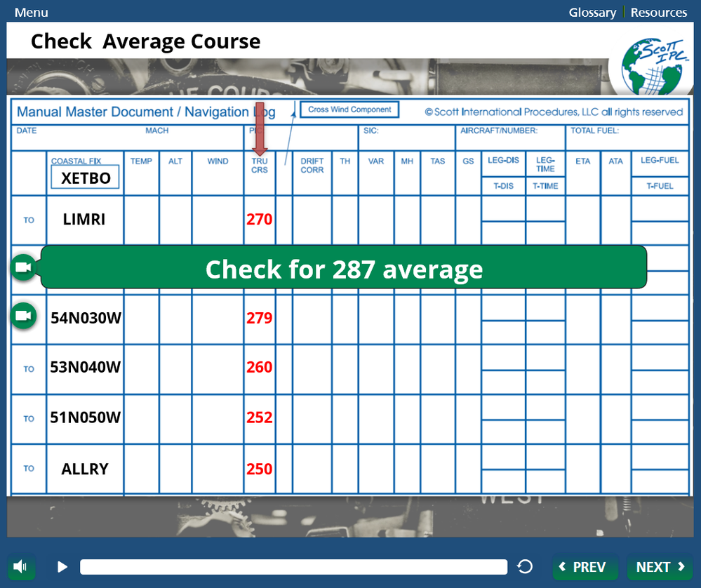
Task: Click the TO label beside 51N050W
Action: (29, 418)
